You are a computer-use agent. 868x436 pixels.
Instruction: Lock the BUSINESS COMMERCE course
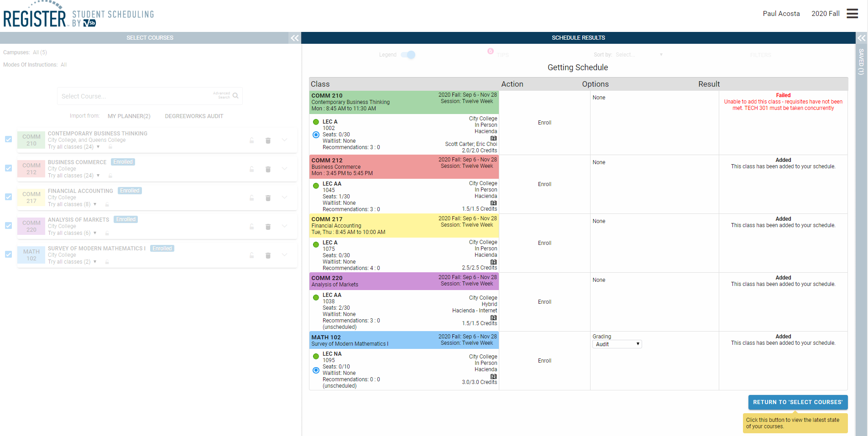click(x=251, y=169)
